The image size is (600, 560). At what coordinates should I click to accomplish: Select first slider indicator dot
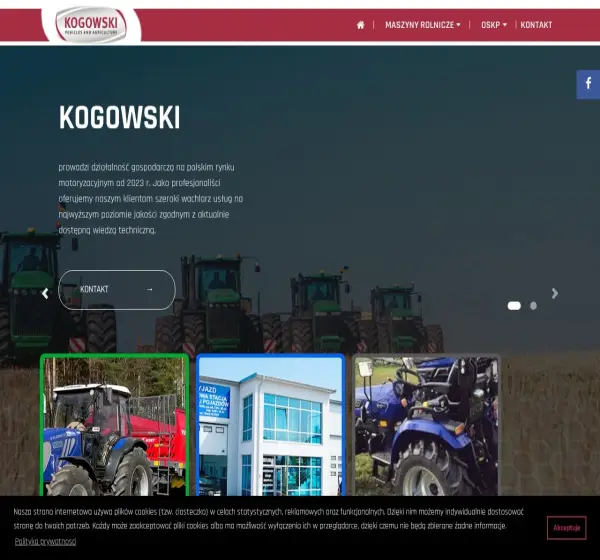click(514, 306)
